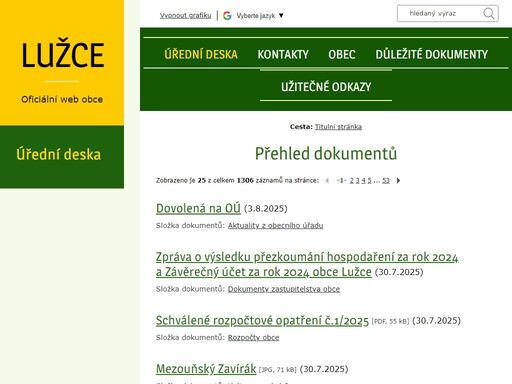Open the Mezouňský Zavírák JPG document
Image resolution: width=512 pixels, height=384 pixels.
point(206,369)
